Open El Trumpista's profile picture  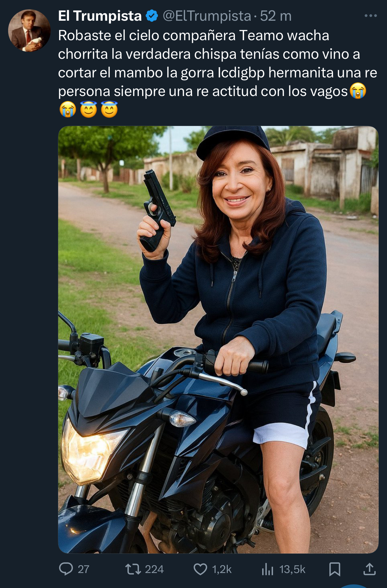(29, 30)
